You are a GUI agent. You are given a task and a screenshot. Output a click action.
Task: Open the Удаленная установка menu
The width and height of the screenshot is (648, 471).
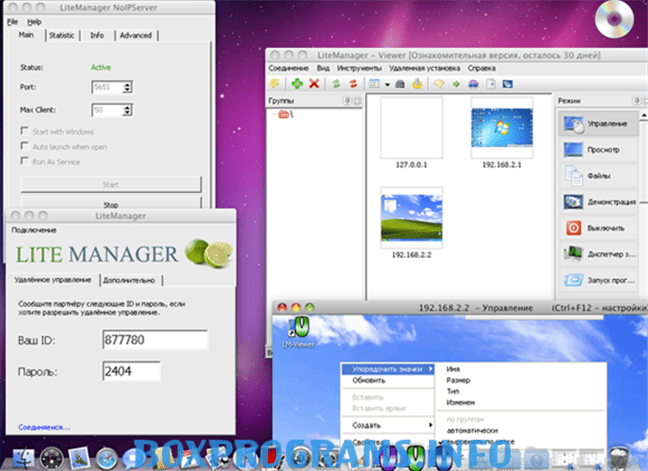coord(424,68)
